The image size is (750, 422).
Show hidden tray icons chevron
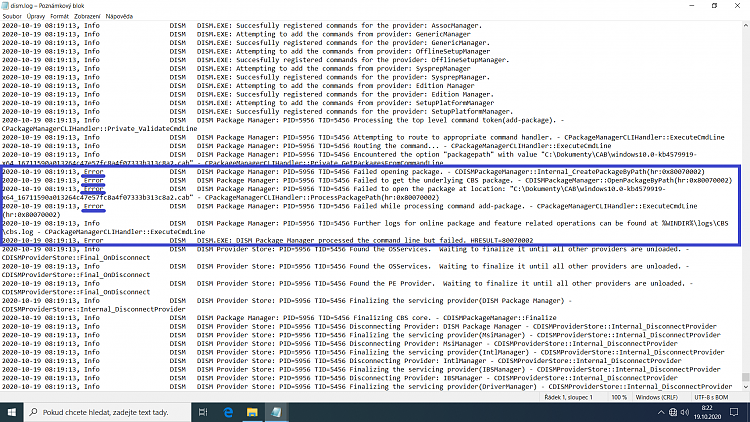(661, 412)
